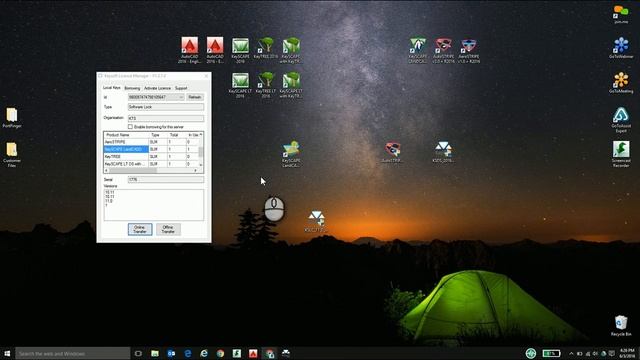
Task: Open the Recycle Bin
Action: point(621,325)
